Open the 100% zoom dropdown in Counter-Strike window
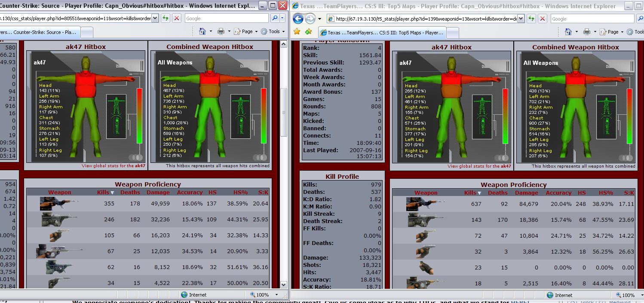 (x=276, y=294)
